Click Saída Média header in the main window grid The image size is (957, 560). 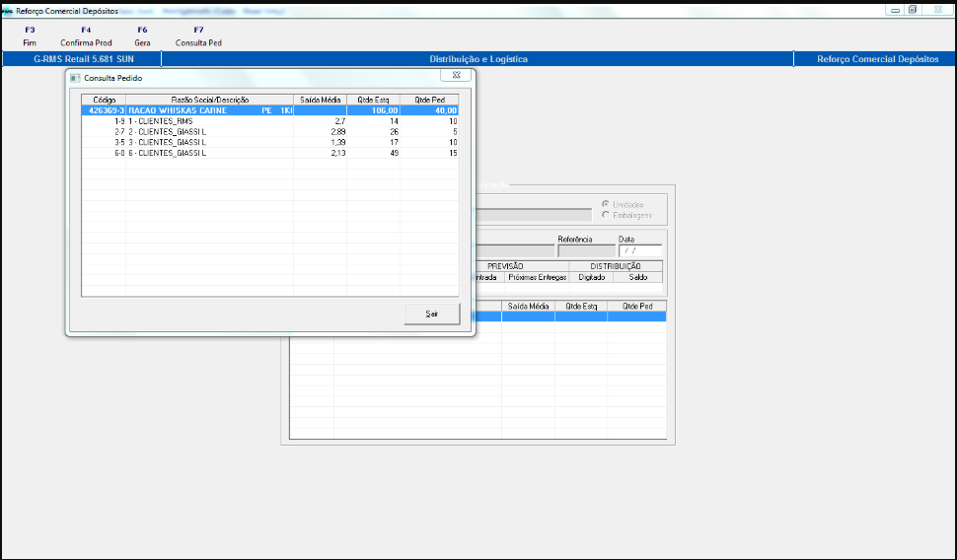[528, 307]
